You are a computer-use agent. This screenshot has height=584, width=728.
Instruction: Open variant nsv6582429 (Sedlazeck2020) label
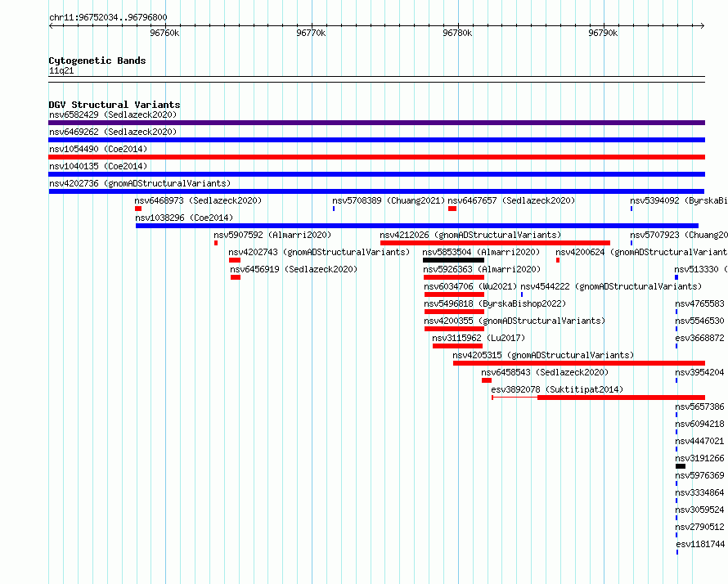113,115
